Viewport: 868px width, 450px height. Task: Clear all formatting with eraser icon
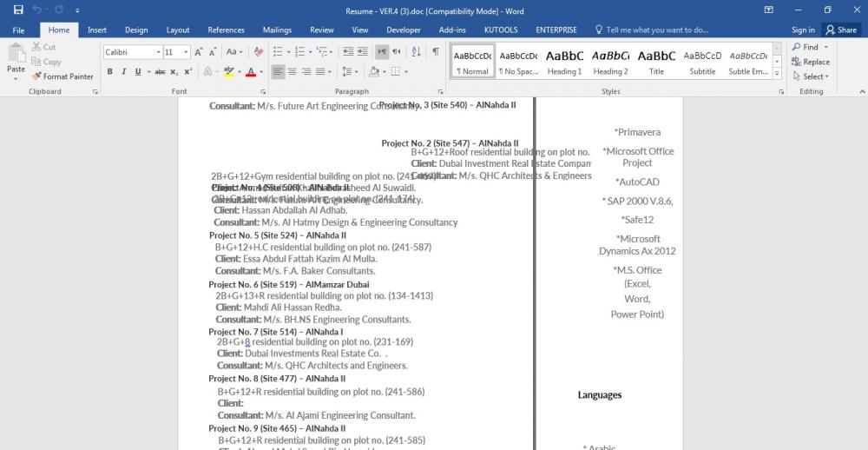(x=259, y=52)
